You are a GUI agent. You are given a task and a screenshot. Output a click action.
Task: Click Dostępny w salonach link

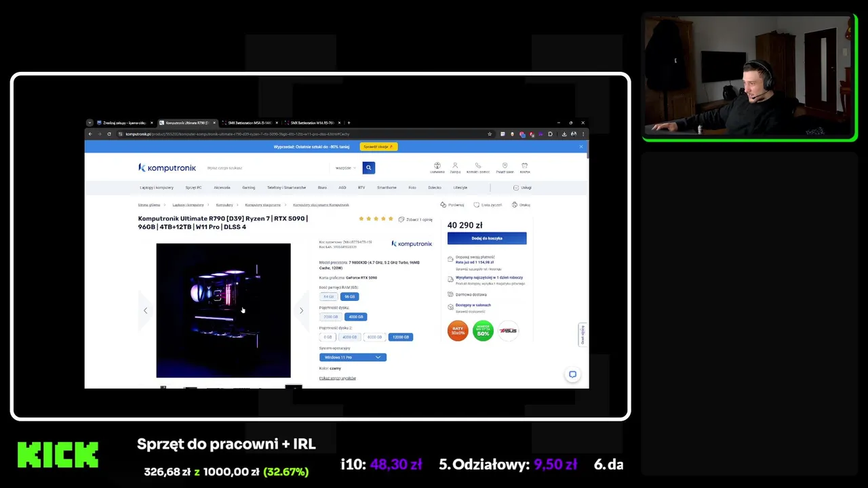click(x=473, y=305)
